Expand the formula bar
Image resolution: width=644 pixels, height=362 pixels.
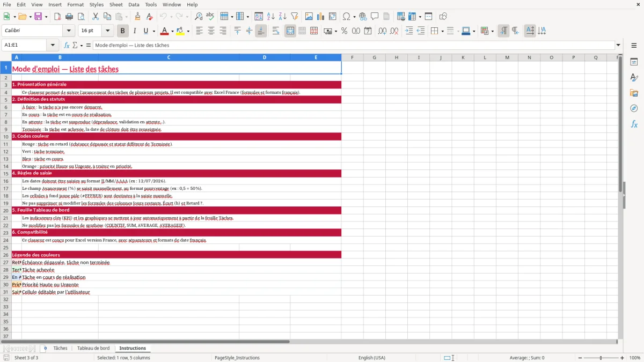tap(618, 46)
